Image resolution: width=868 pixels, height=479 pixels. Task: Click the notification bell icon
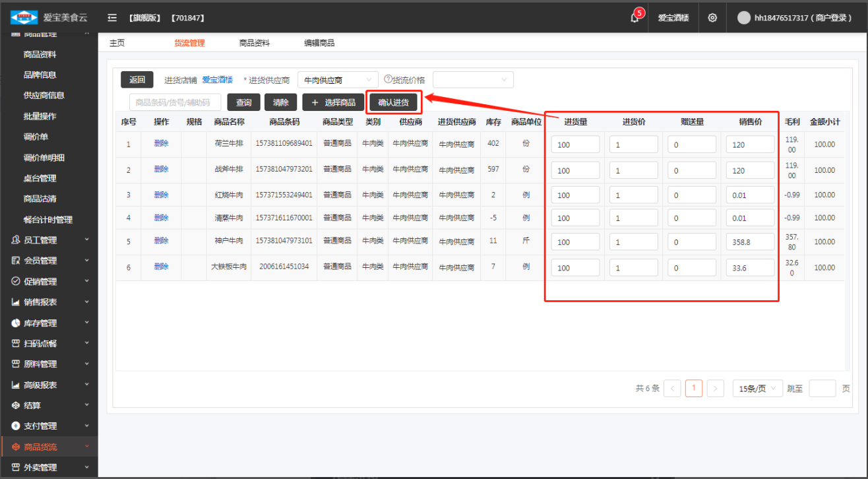click(x=635, y=18)
